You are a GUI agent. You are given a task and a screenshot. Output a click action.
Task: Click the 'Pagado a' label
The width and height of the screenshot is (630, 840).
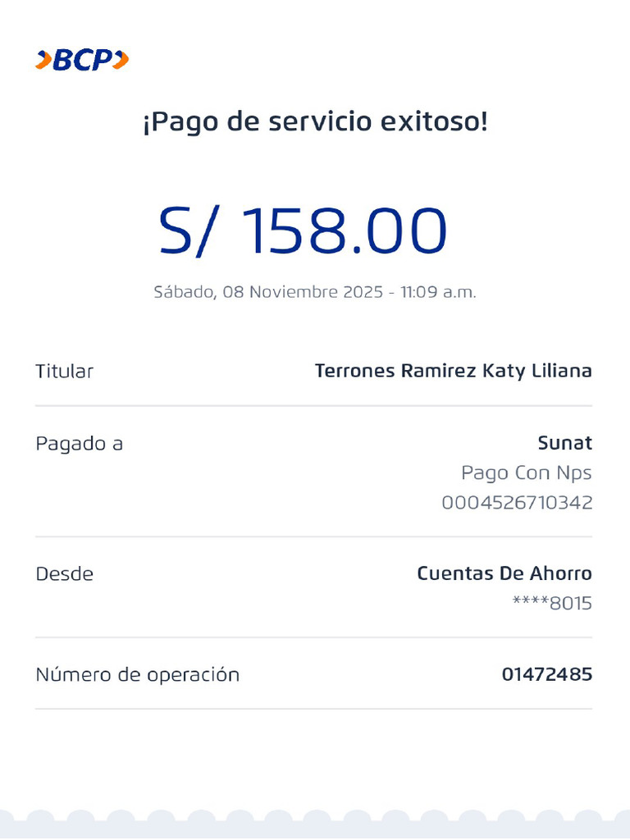pyautogui.click(x=79, y=444)
